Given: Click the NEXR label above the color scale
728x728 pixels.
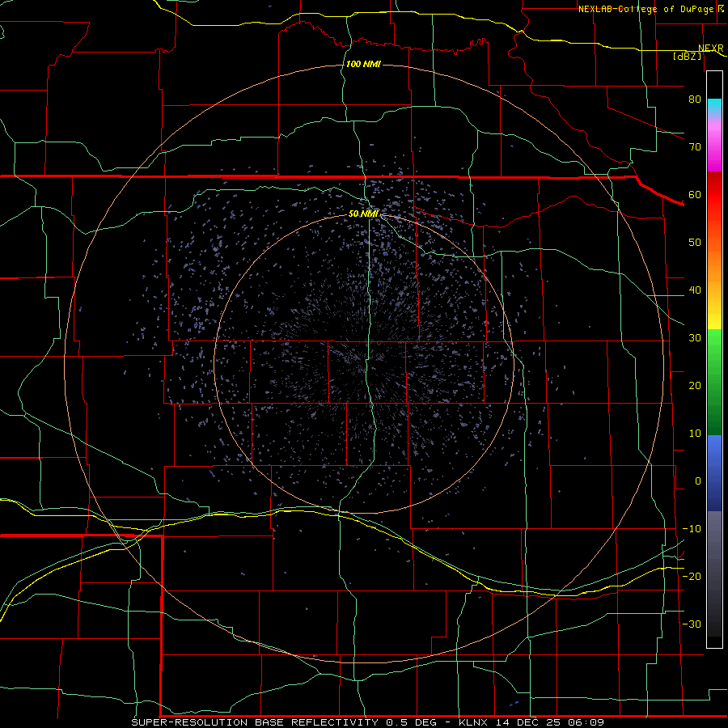Looking at the screenshot, I should click(x=711, y=48).
